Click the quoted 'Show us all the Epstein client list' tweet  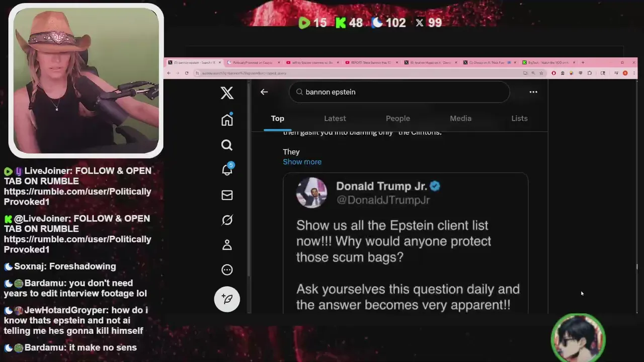(406, 243)
